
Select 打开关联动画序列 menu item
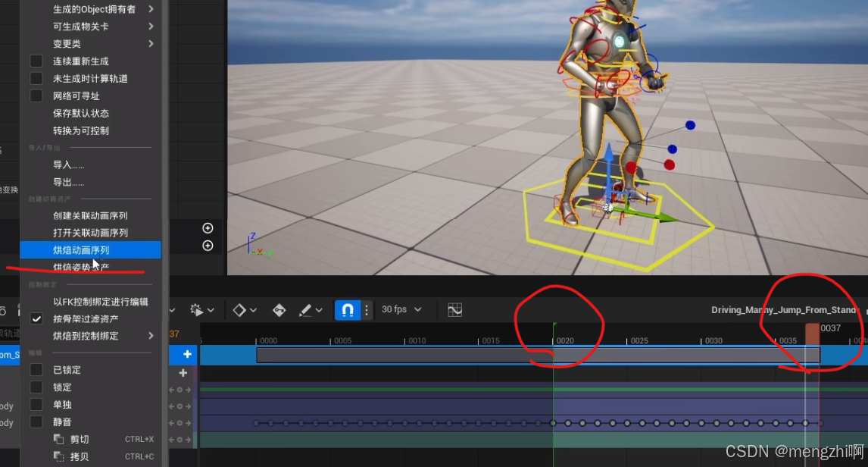(91, 233)
